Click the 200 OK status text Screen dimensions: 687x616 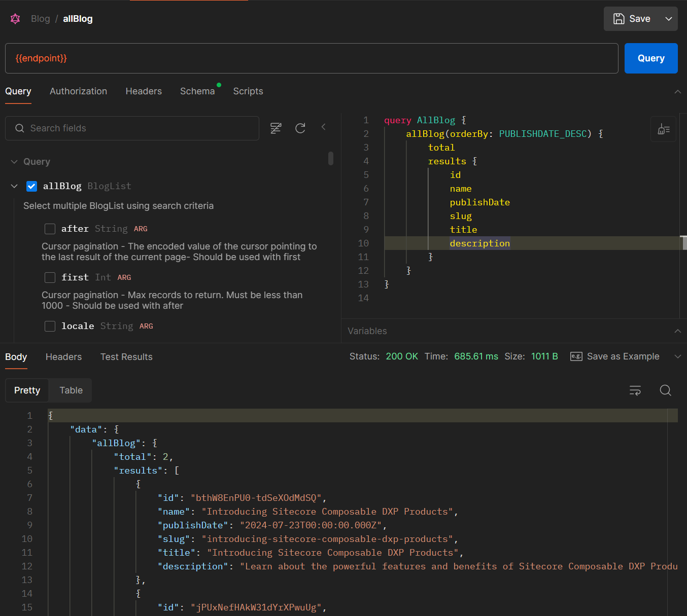[x=402, y=356]
